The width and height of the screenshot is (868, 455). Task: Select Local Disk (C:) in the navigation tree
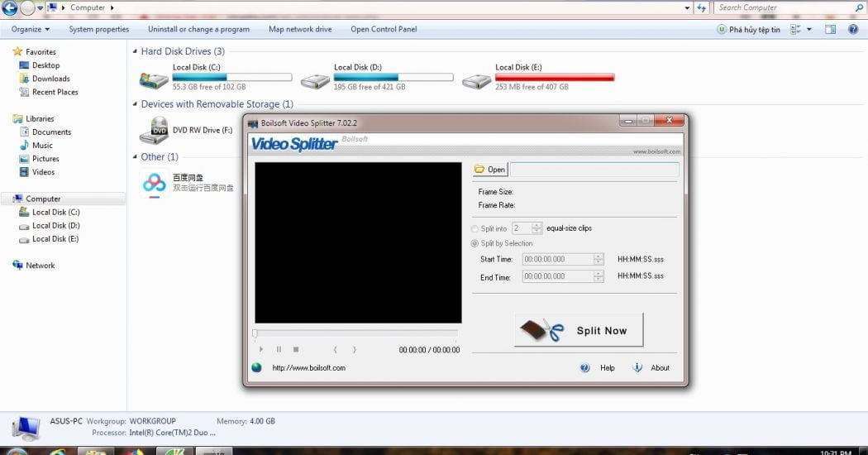[56, 213]
